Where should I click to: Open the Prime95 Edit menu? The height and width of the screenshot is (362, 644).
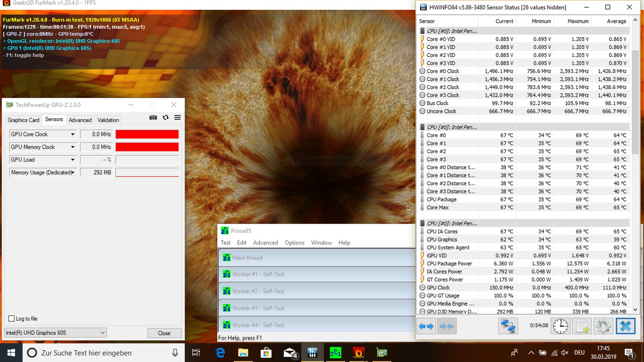coord(241,243)
